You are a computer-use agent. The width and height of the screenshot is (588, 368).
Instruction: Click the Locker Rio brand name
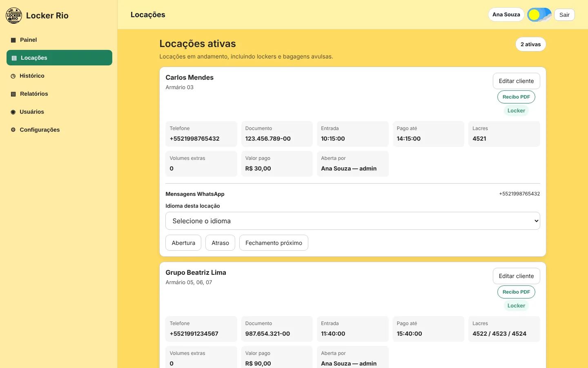47,16
